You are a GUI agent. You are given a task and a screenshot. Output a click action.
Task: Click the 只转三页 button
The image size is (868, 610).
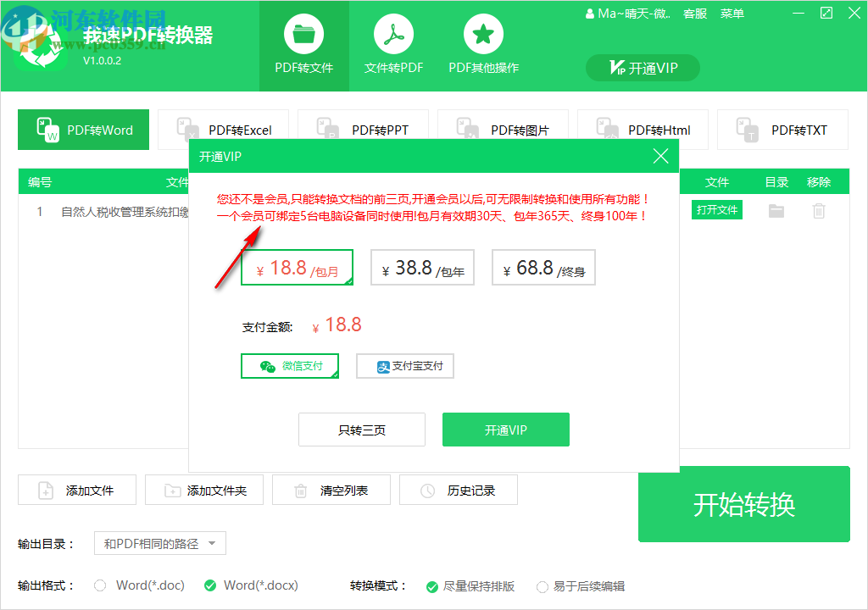(361, 430)
